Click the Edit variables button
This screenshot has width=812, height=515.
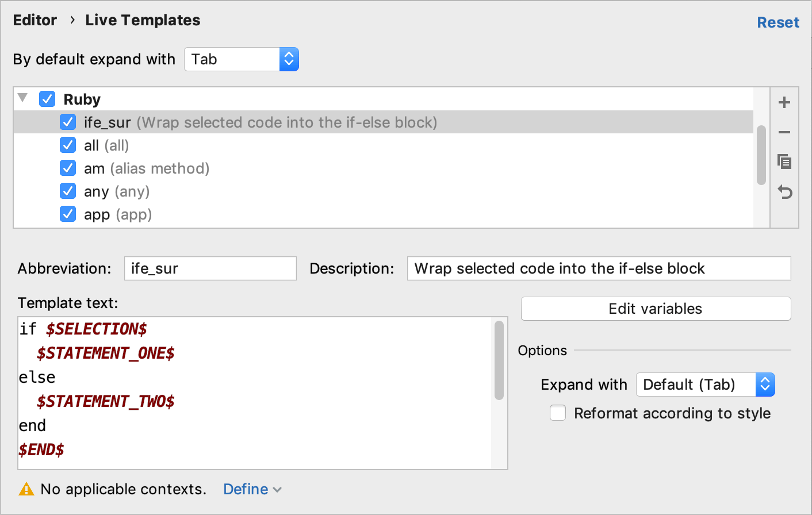[x=656, y=309]
